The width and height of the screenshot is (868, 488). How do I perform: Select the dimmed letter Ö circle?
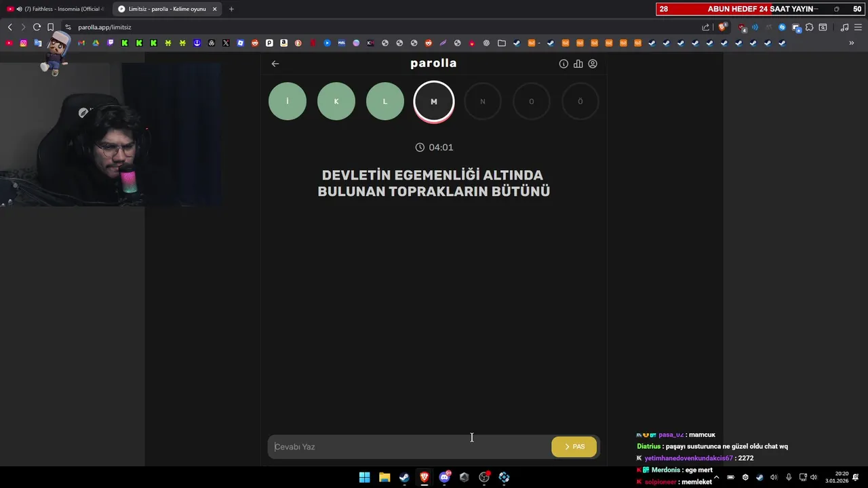pyautogui.click(x=580, y=101)
